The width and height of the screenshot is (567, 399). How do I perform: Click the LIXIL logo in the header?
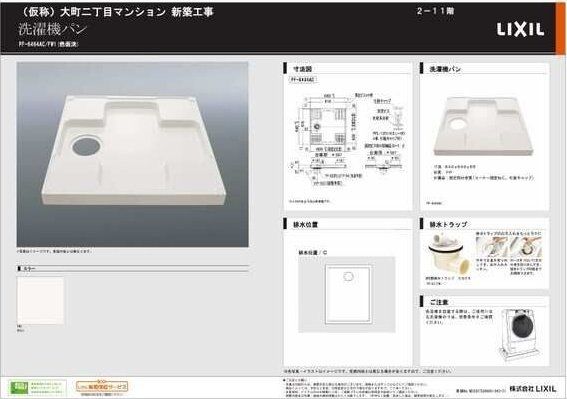520,30
